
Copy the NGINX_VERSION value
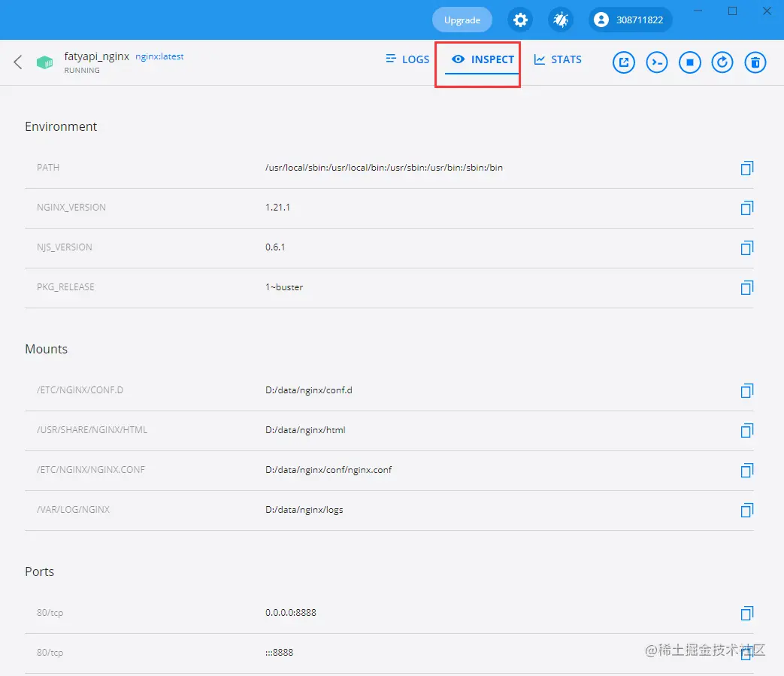coord(747,208)
